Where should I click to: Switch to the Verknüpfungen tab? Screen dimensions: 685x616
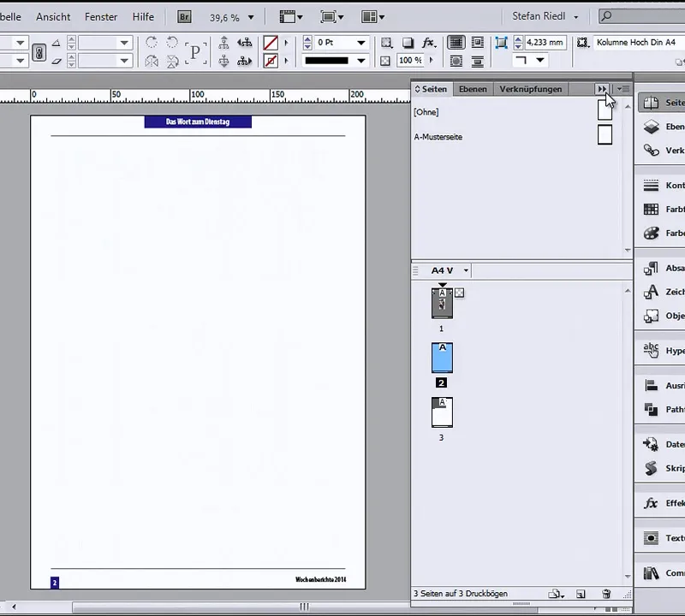(x=531, y=89)
